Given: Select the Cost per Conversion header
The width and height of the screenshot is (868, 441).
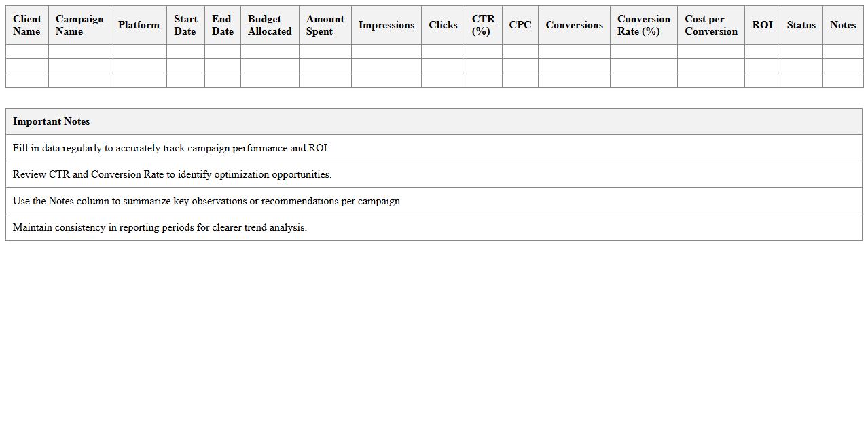Looking at the screenshot, I should tap(710, 25).
